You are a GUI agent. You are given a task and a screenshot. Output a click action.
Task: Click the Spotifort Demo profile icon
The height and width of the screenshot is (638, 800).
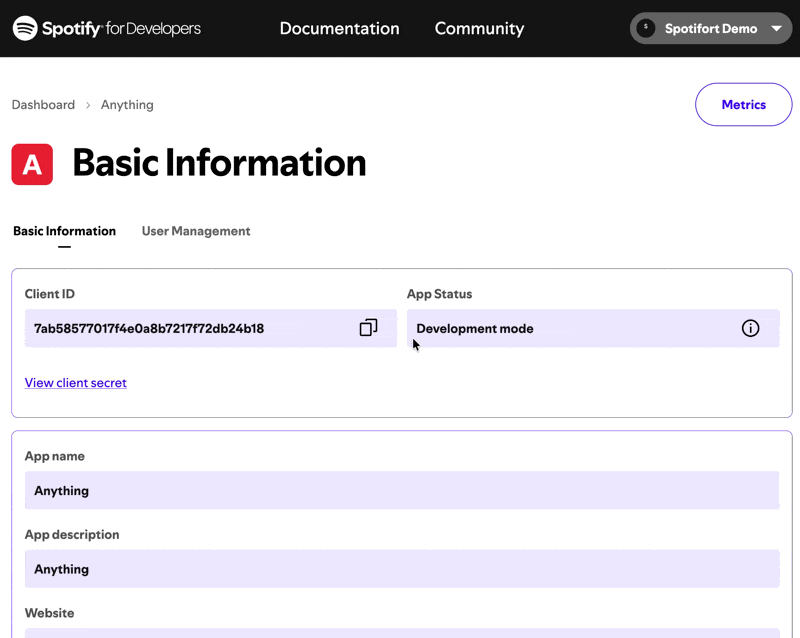(x=646, y=28)
